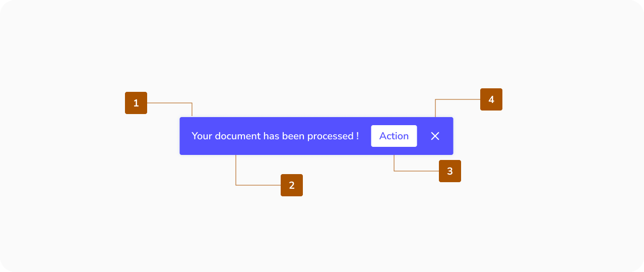Select annotation marker number 4
This screenshot has height=272, width=644.
click(x=491, y=99)
